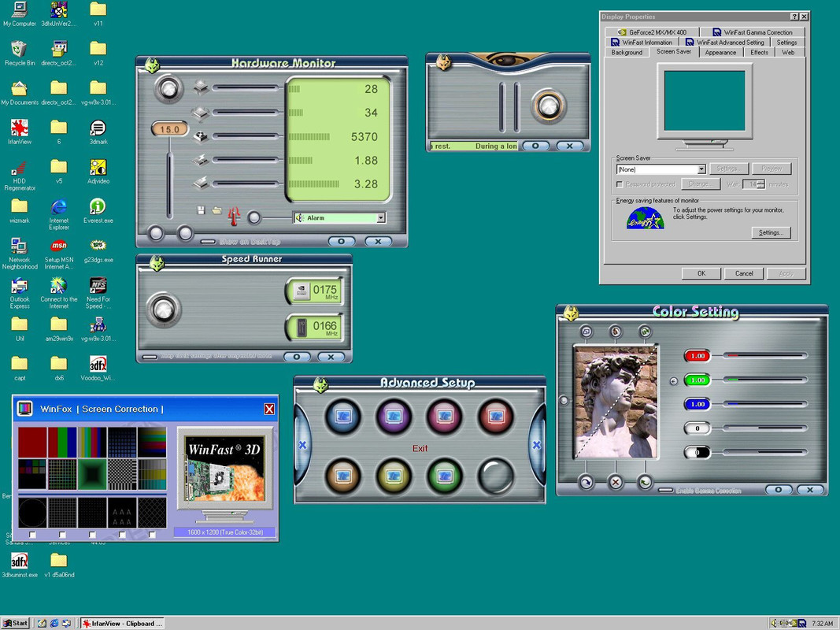Click the energy saving Settings... button

pyautogui.click(x=771, y=232)
